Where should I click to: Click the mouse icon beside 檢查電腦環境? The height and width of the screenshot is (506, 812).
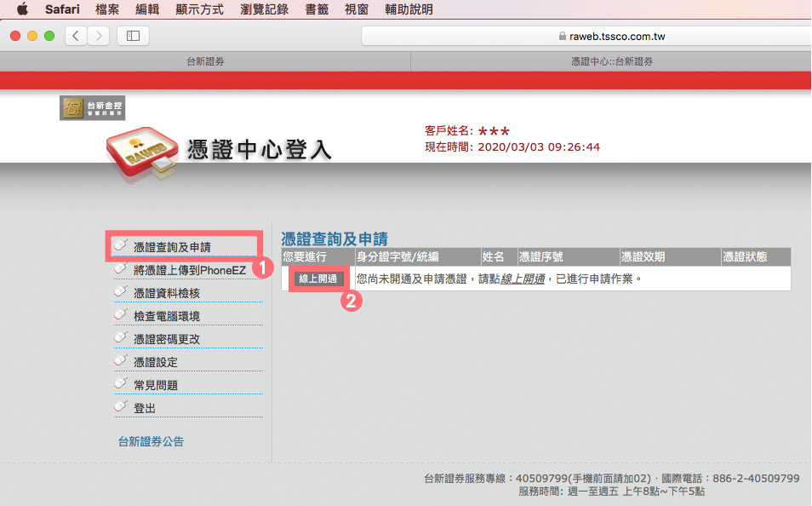tap(121, 313)
